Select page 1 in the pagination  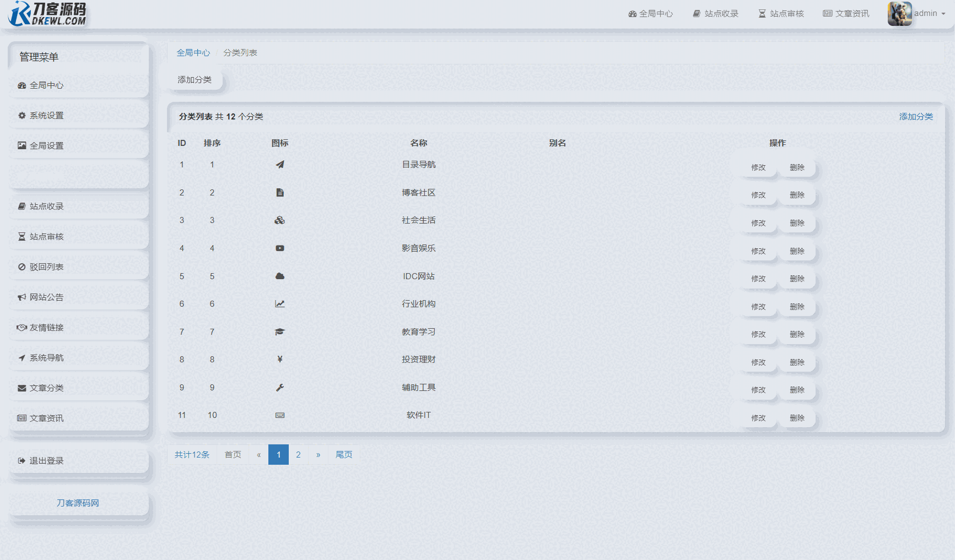click(279, 455)
